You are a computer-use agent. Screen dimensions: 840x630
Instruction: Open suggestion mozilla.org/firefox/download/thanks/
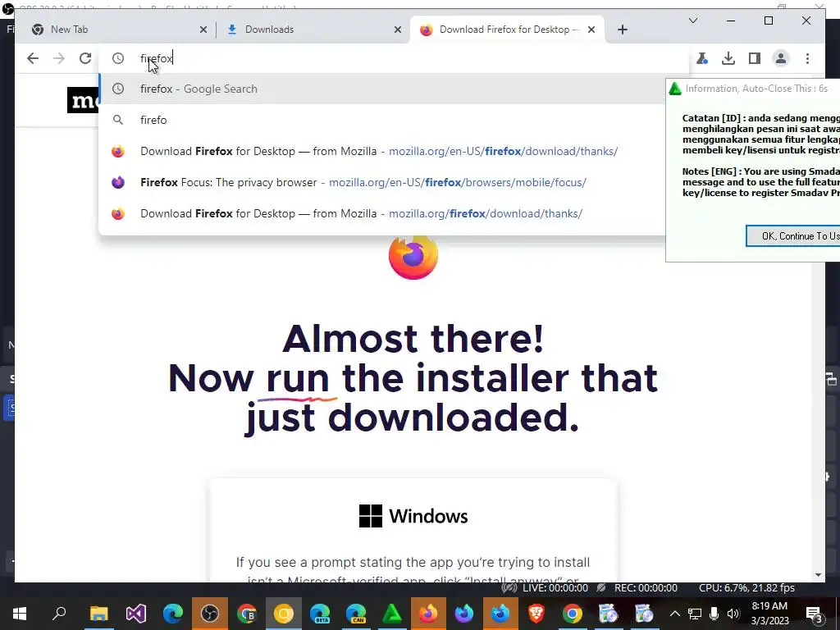click(x=383, y=213)
